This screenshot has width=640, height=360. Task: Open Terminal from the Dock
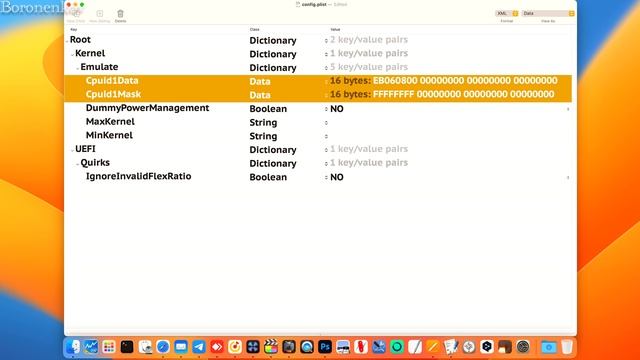[x=127, y=347]
